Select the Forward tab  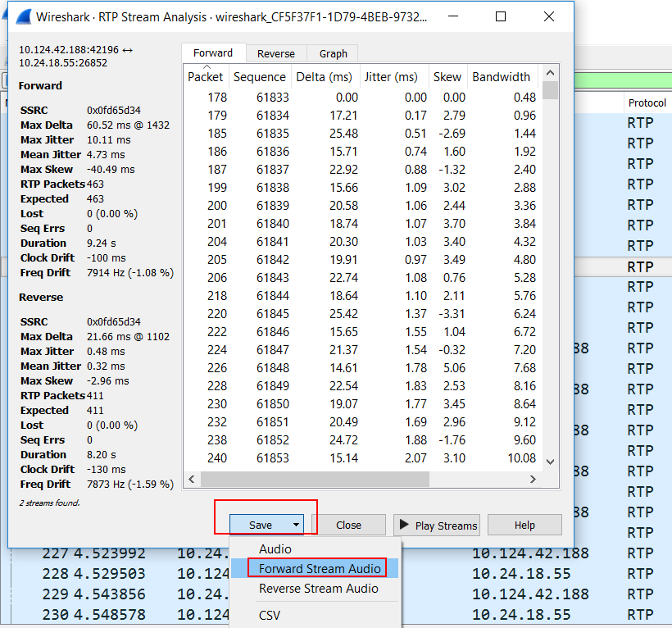point(213,52)
